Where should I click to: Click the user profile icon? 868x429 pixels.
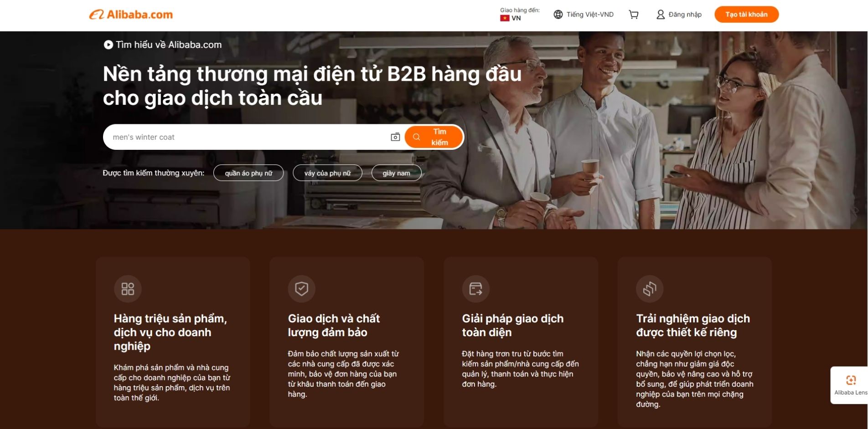[660, 15]
